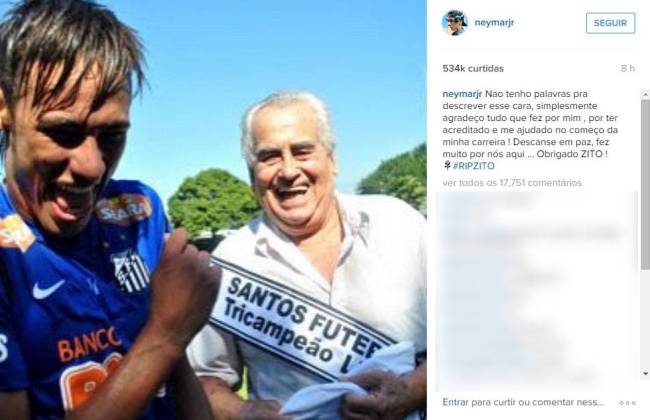This screenshot has width=650, height=420.
Task: Click the comments scrollbar thumb
Action: point(645,184)
